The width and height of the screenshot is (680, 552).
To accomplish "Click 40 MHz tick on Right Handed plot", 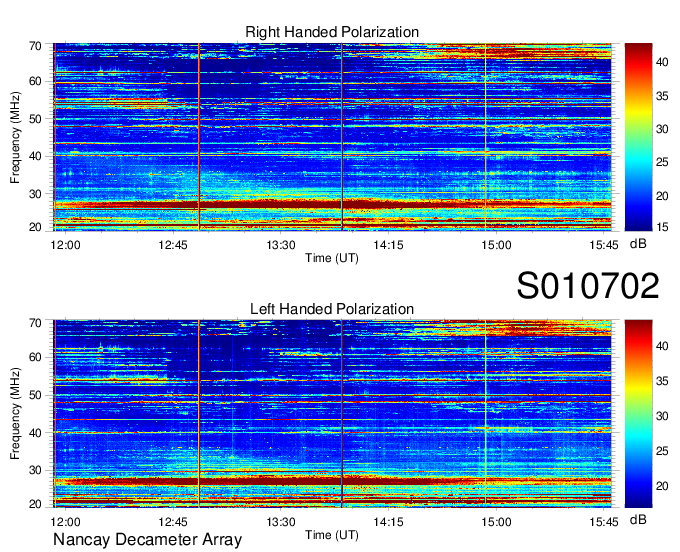I will pos(35,156).
